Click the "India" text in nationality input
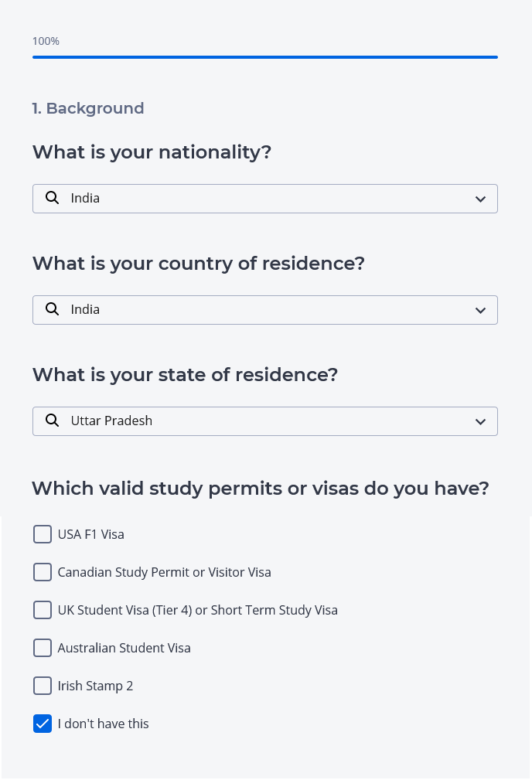The height and width of the screenshot is (780, 532). tap(85, 198)
